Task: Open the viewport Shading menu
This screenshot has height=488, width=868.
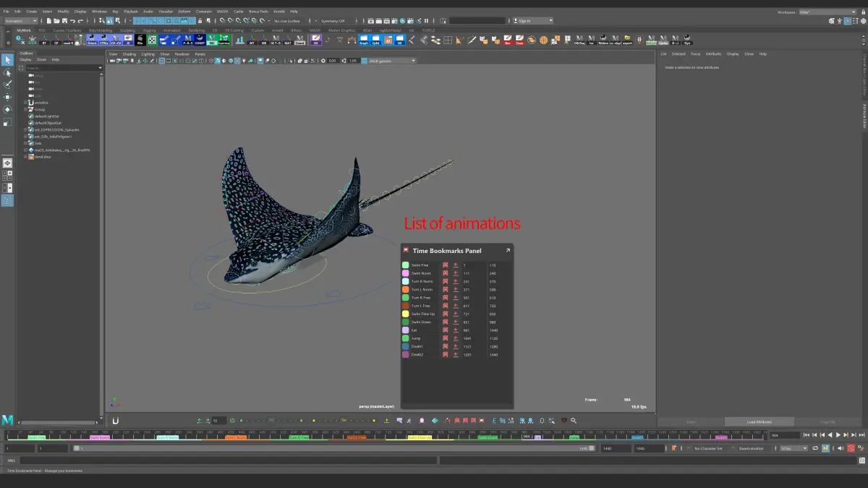Action: 129,53
